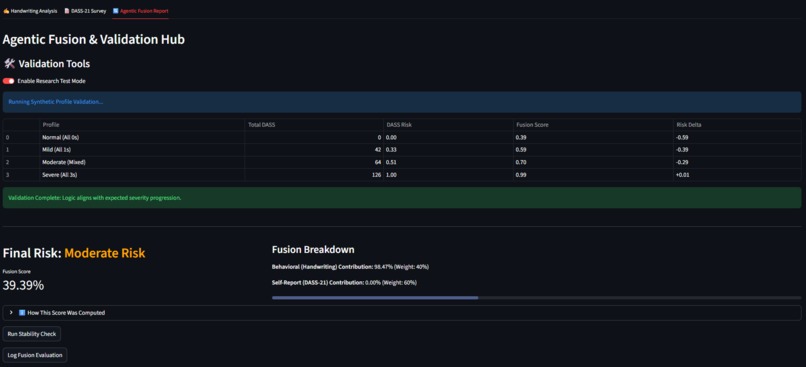The height and width of the screenshot is (367, 806).
Task: Select the Agentic Fusion Report tab
Action: coord(140,11)
